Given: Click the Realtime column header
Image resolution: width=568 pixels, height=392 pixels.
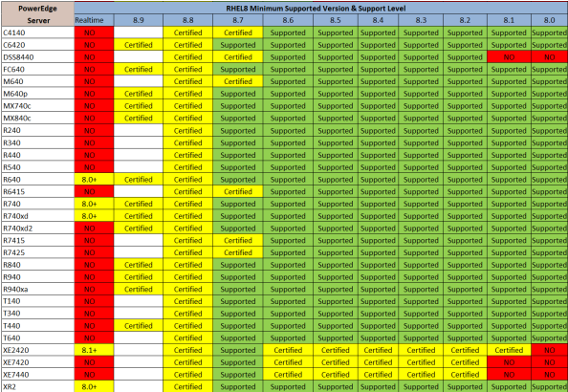Looking at the screenshot, I should pyautogui.click(x=94, y=20).
